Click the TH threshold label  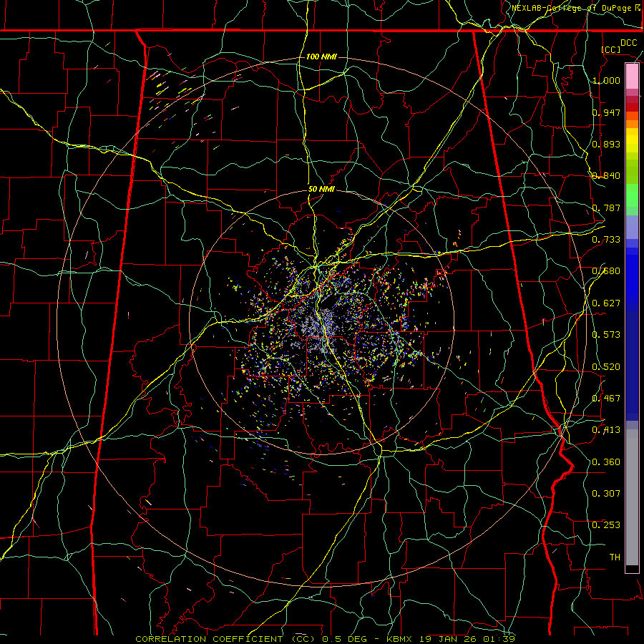click(615, 557)
